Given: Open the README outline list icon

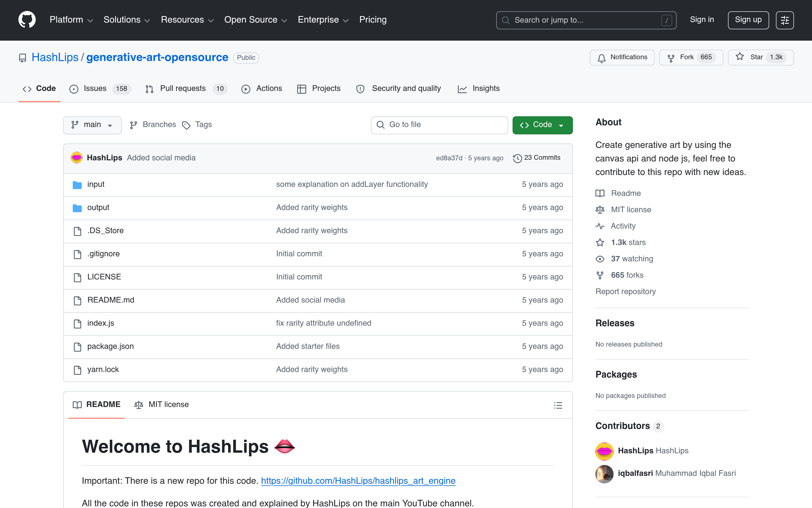Looking at the screenshot, I should pos(558,405).
